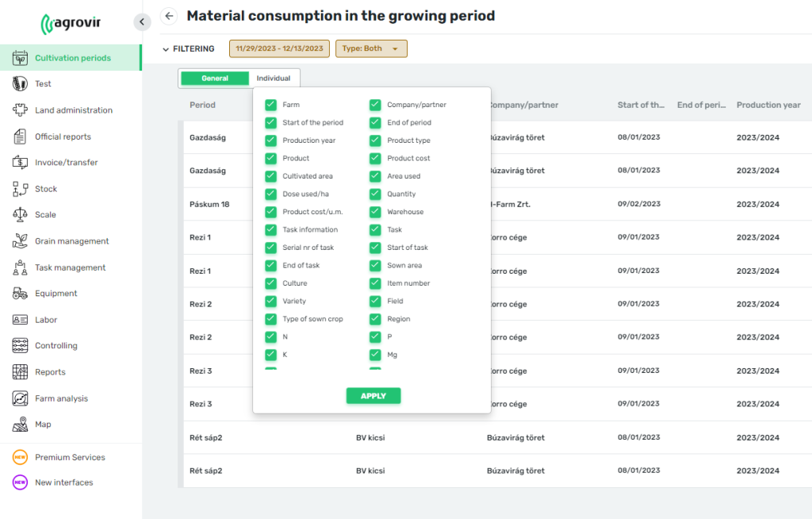
Task: Open Grain management via its plant icon
Action: (21, 241)
